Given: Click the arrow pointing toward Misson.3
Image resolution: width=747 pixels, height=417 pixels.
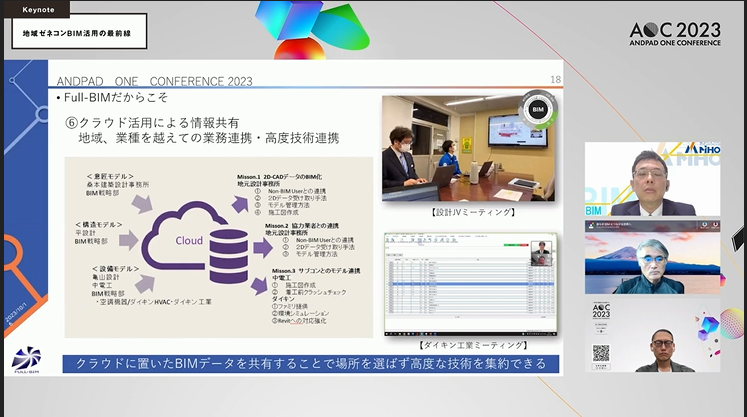Looking at the screenshot, I should [259, 285].
